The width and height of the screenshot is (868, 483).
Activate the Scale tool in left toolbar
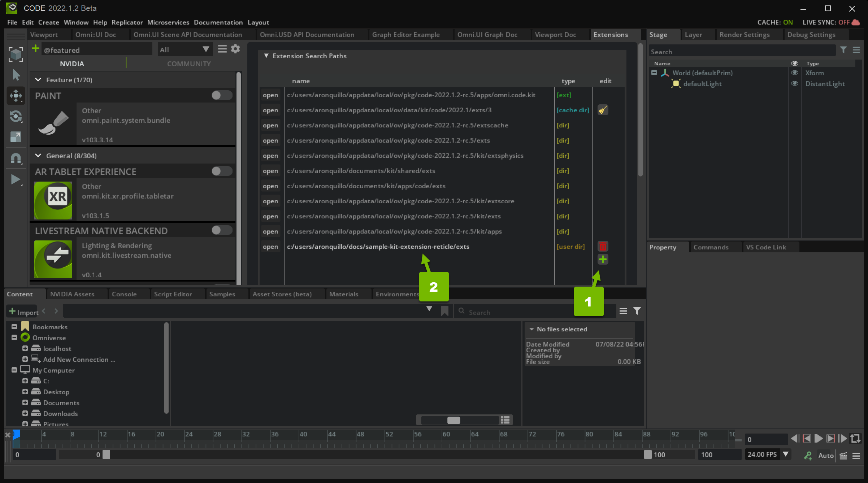16,137
